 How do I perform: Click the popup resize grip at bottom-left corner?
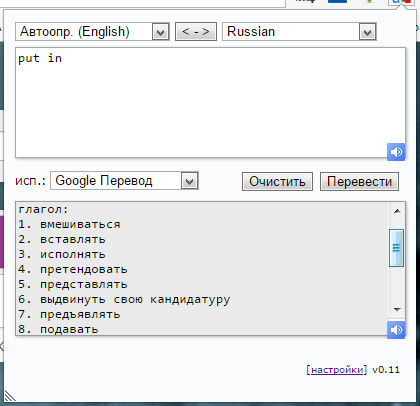(10, 396)
